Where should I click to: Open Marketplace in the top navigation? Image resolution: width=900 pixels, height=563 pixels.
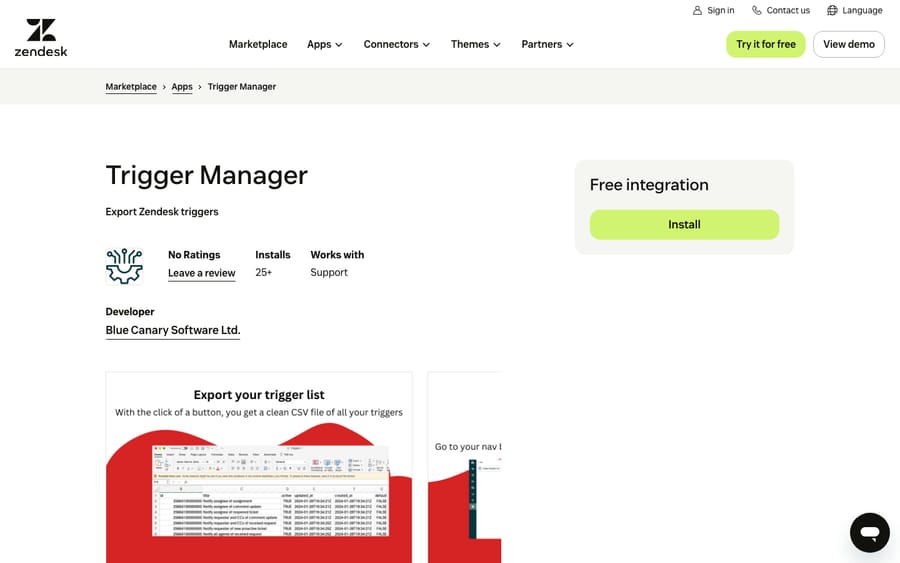(258, 44)
